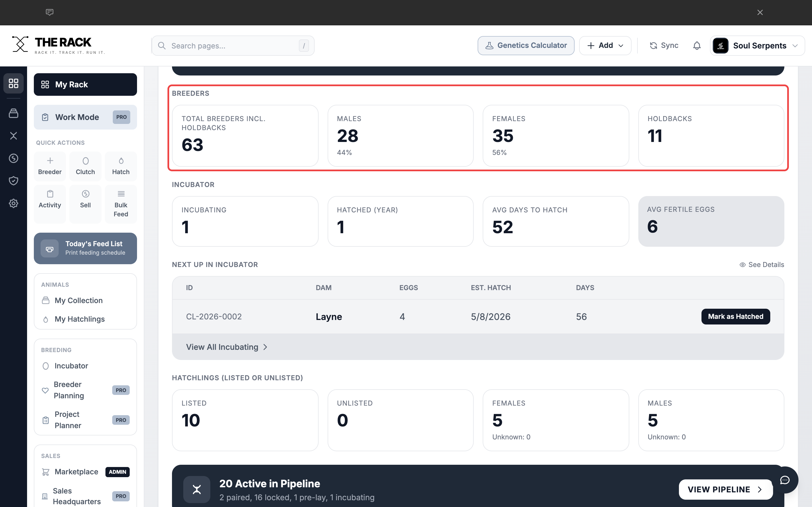Open the Bulk Feed quick action
Screen dimensions: 812x507
tap(121, 204)
